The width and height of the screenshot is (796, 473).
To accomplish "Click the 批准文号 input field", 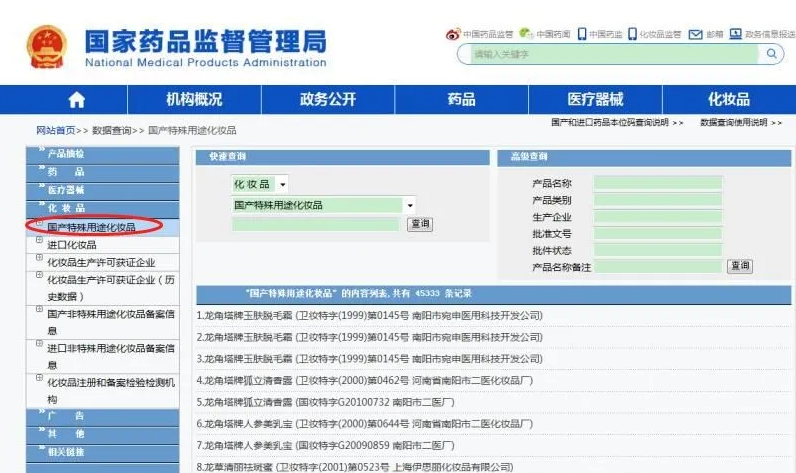I will point(658,233).
